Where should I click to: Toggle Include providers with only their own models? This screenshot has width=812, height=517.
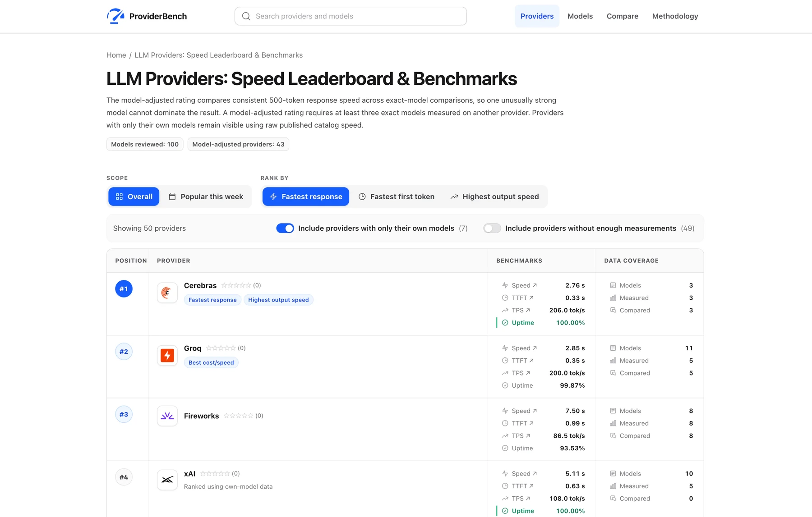click(x=285, y=228)
